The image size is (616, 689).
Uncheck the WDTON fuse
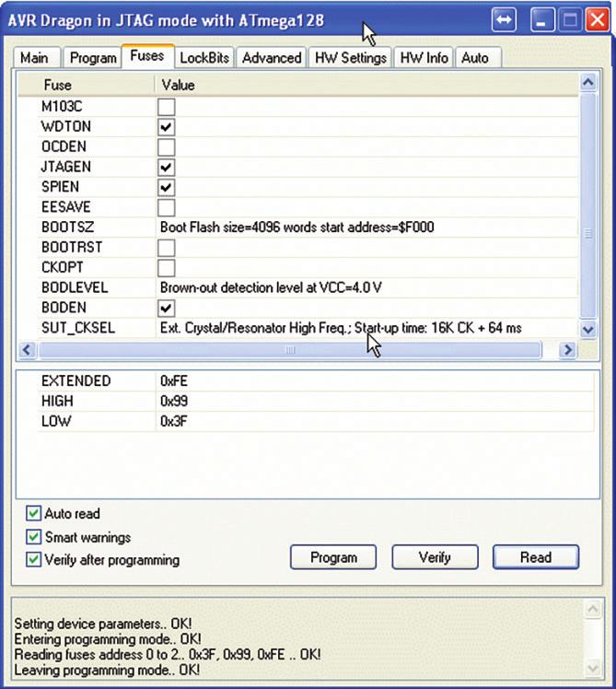pyautogui.click(x=167, y=127)
